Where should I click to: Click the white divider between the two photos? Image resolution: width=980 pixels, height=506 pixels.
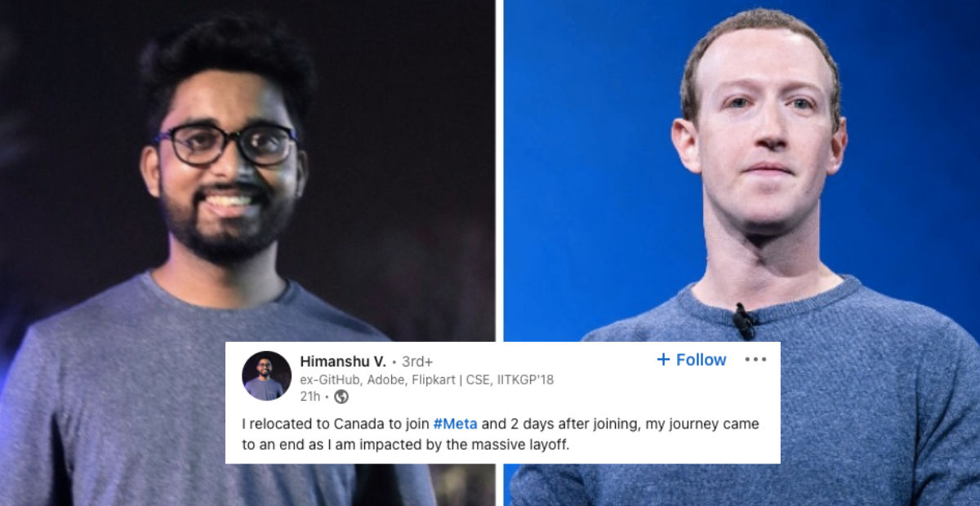tap(499, 171)
